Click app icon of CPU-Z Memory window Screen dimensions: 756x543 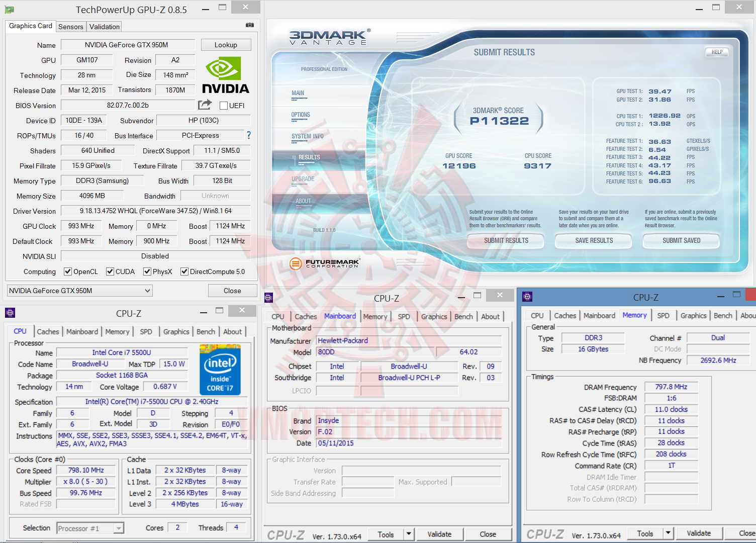[527, 297]
